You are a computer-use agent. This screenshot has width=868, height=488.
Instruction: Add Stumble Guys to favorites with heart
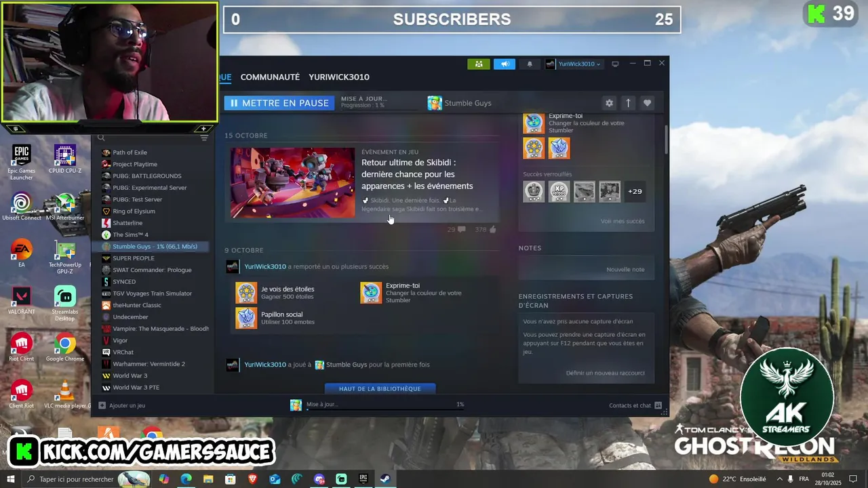(x=647, y=103)
